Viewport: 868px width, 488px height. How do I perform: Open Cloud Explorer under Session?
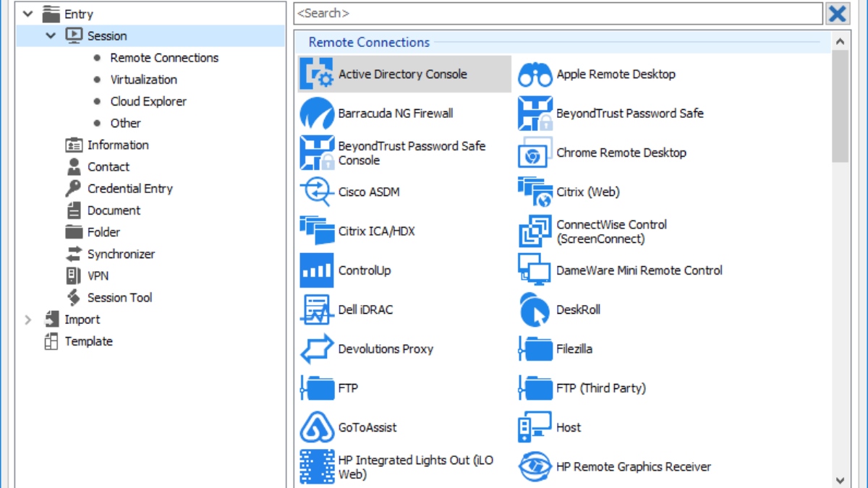[x=148, y=101]
